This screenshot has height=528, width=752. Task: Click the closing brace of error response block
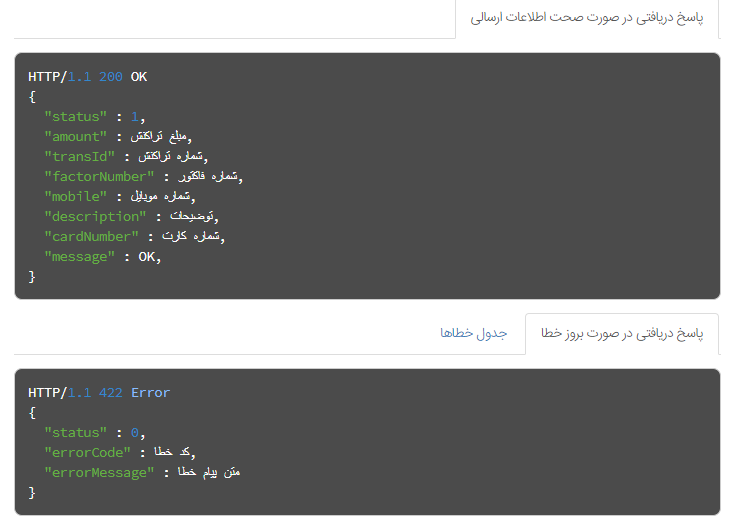point(32,493)
